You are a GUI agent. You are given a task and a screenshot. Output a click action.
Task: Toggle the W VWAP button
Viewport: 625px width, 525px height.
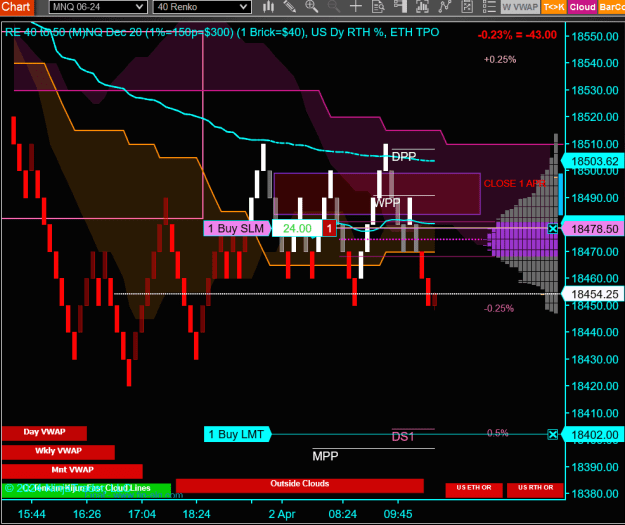pos(520,7)
